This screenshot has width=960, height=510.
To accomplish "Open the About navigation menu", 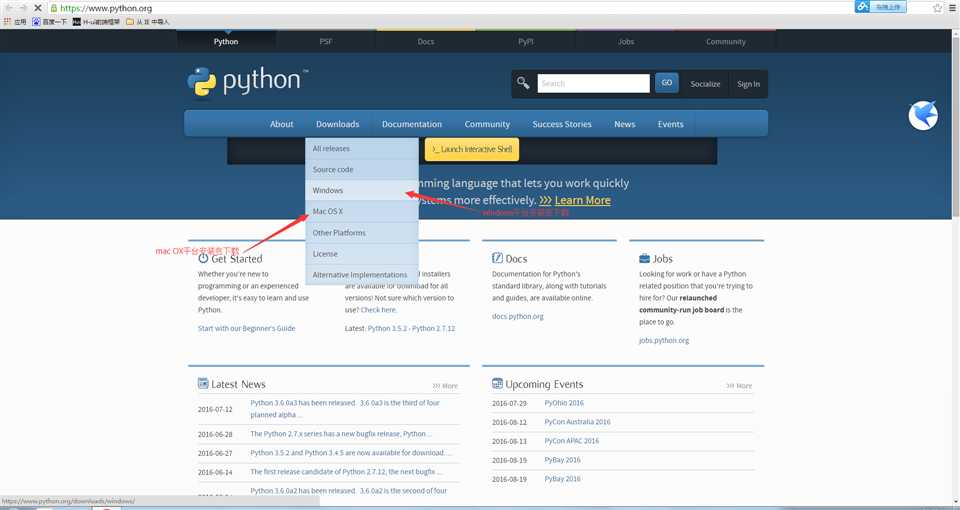I will tap(282, 124).
